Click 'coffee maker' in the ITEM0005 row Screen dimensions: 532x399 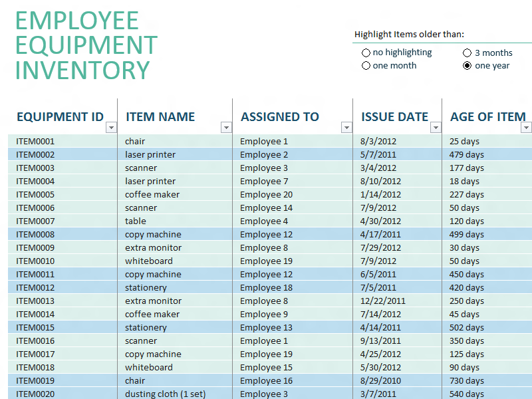pyautogui.click(x=175, y=194)
